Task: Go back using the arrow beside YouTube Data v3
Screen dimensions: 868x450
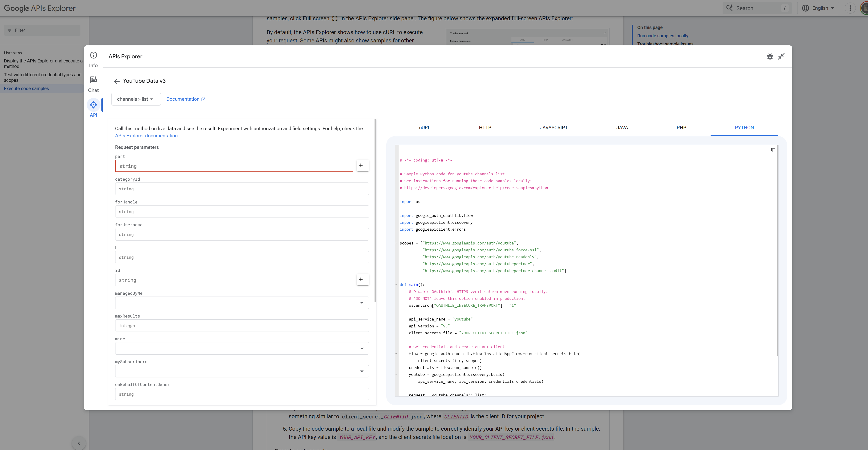Action: 117,81
